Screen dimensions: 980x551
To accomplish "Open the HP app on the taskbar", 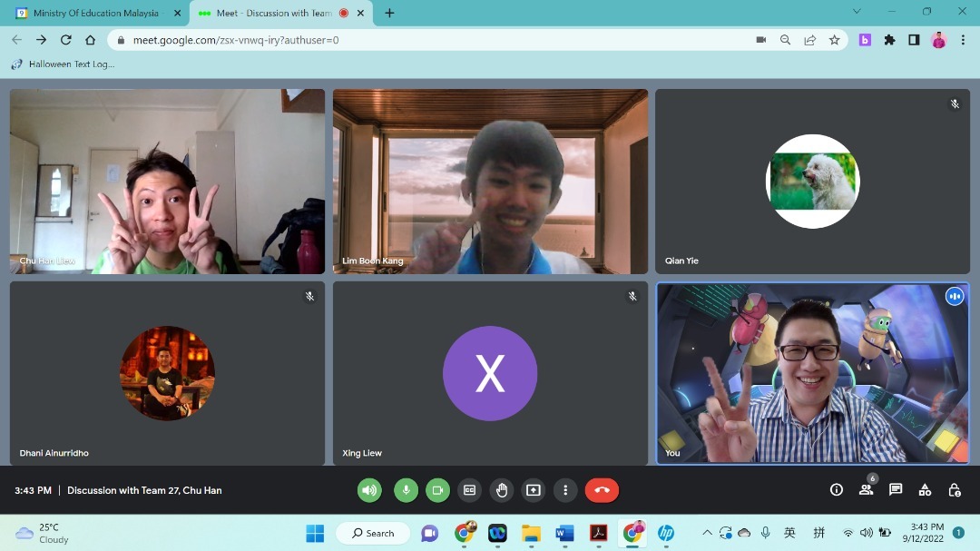I will [666, 533].
